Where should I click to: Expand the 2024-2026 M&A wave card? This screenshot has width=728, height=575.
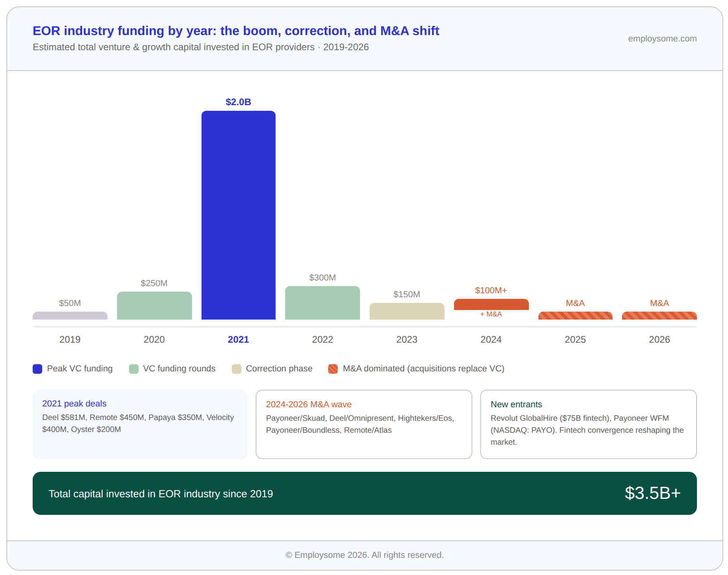click(364, 424)
